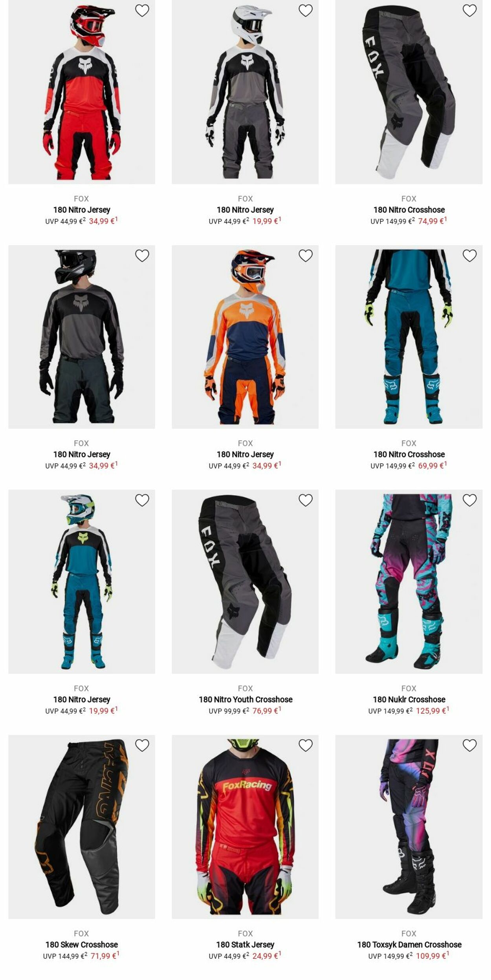Wishlist the 180 Nuklr Crosshose with heart
This screenshot has width=491, height=980.
(x=469, y=500)
